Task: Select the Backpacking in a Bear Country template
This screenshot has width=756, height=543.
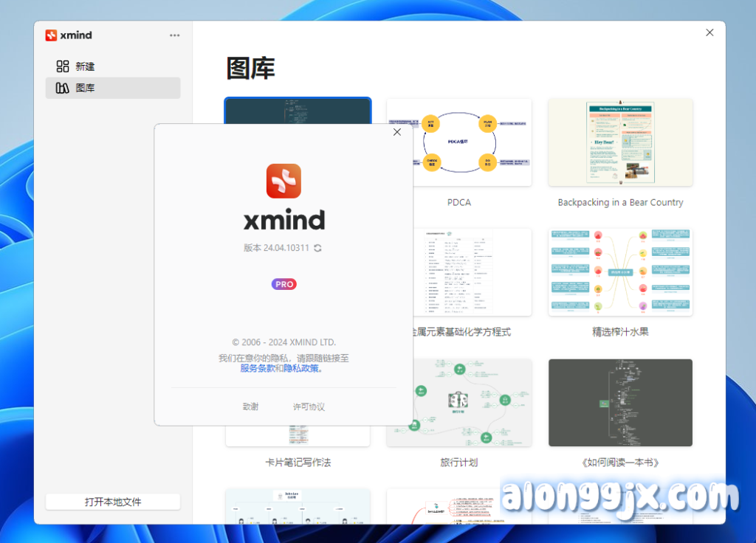Action: (x=620, y=142)
